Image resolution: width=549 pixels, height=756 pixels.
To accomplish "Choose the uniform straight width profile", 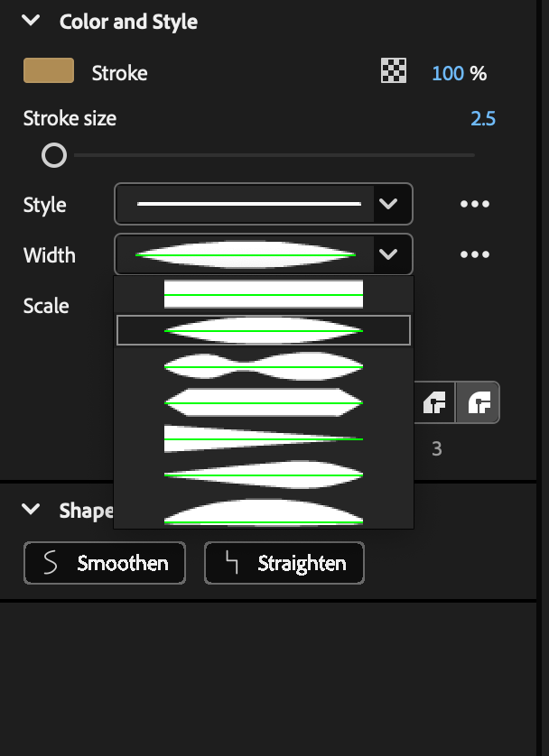I will click(x=262, y=293).
